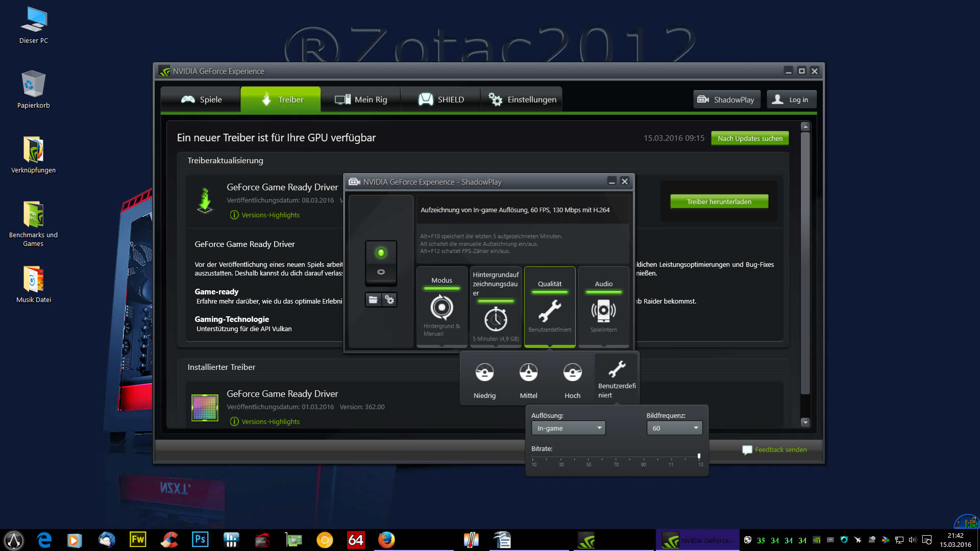Launch Firefox from the taskbar
980x551 pixels.
point(386,540)
